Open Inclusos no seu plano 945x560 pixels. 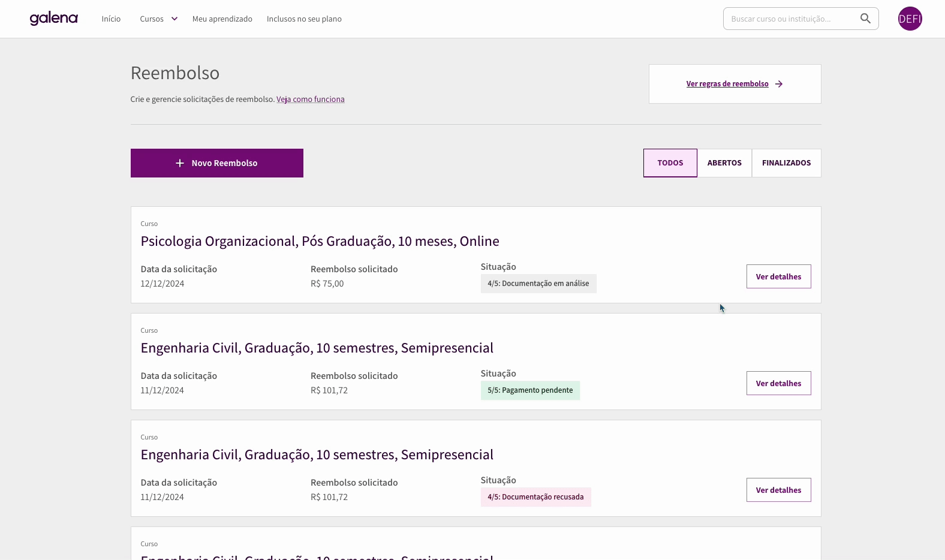(304, 19)
